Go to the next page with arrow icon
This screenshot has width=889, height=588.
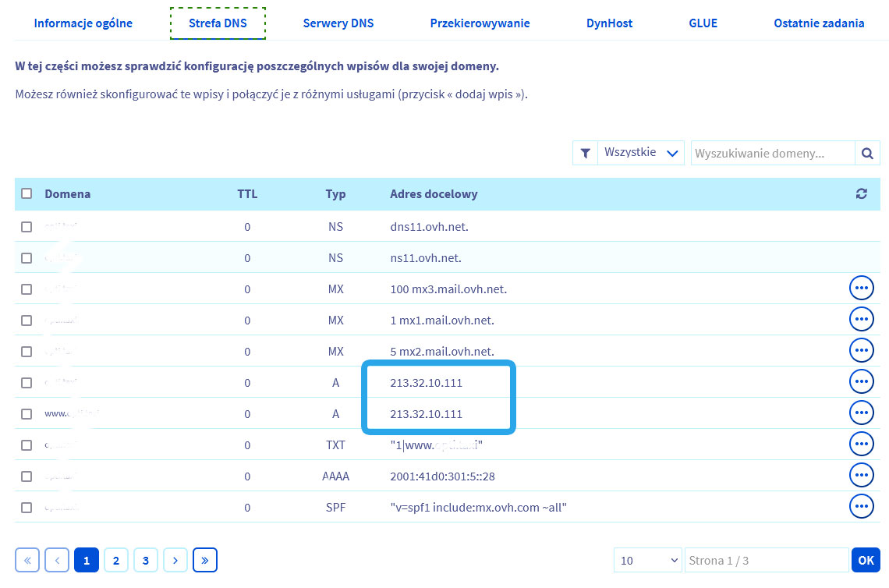tap(175, 559)
